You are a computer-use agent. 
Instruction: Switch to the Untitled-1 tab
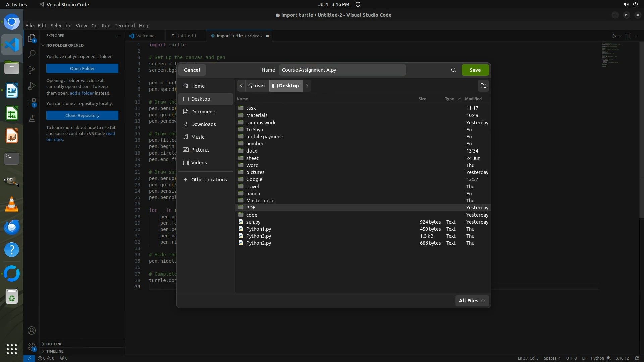coord(186,36)
